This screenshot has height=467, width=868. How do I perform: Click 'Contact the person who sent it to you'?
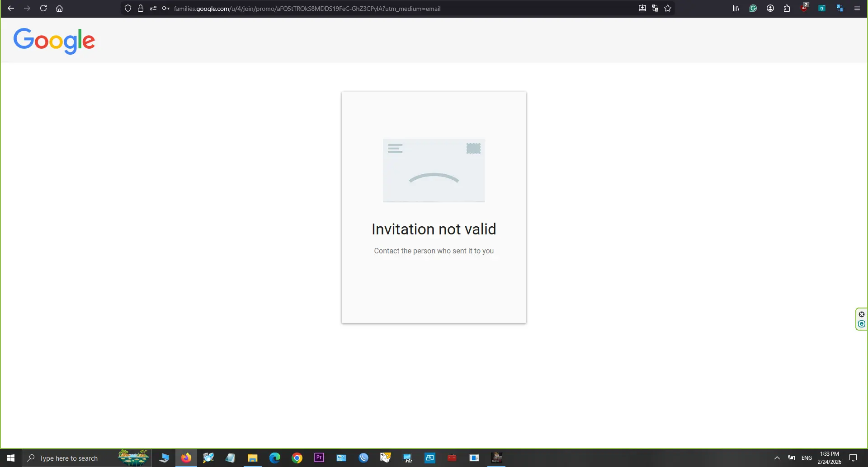click(434, 251)
